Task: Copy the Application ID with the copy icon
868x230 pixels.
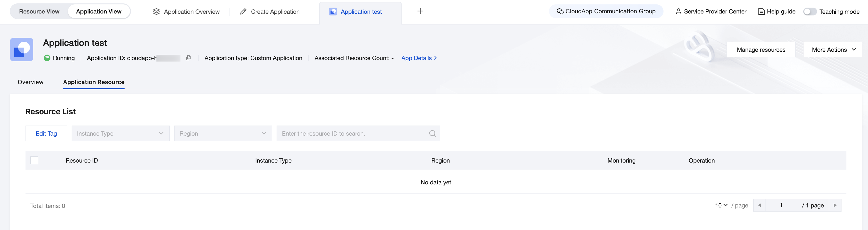Action: (188, 58)
